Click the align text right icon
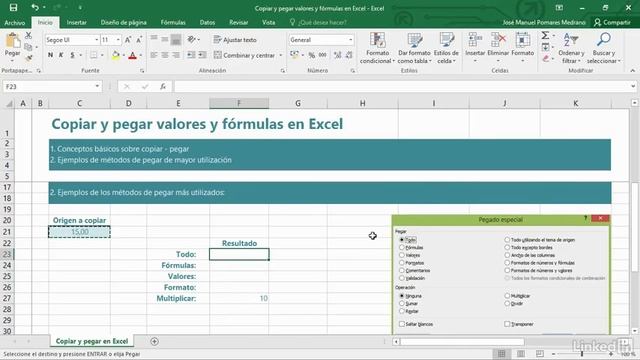Image resolution: width=640 pixels, height=360 pixels. coord(176,55)
